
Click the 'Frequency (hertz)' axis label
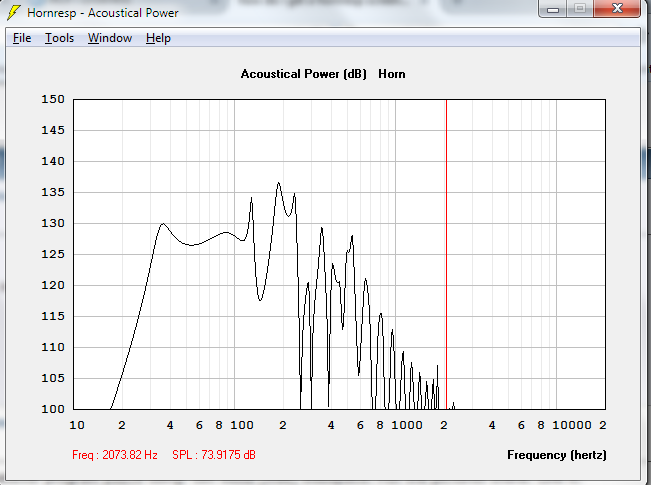point(557,455)
